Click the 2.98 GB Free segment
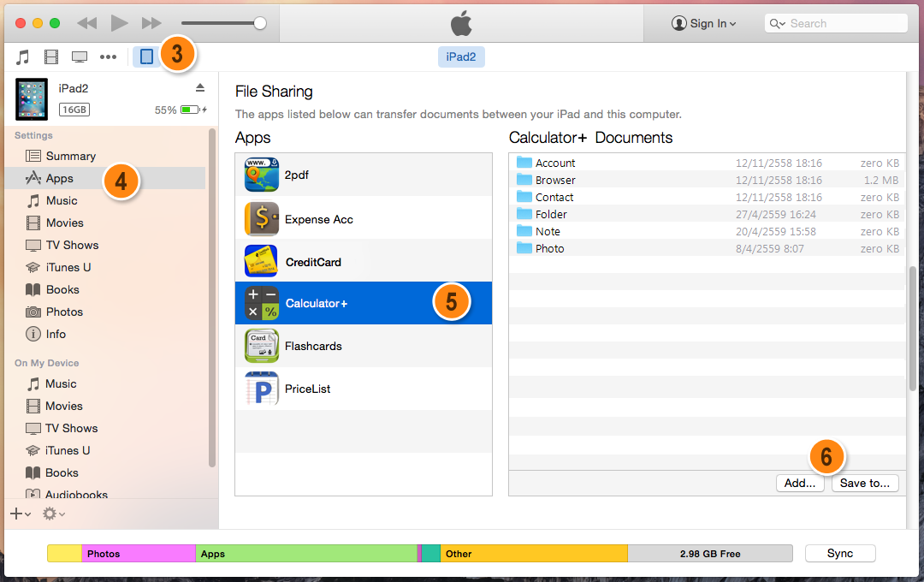Viewport: 924px width, 582px height. click(710, 554)
